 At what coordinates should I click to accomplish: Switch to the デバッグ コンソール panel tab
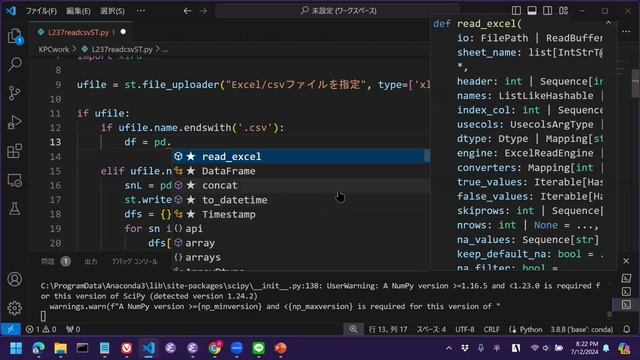(135, 261)
